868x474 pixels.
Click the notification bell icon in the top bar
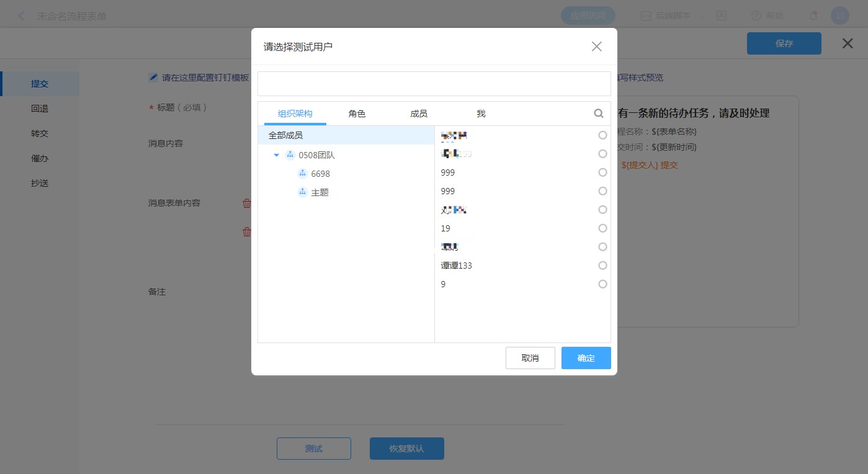(813, 16)
